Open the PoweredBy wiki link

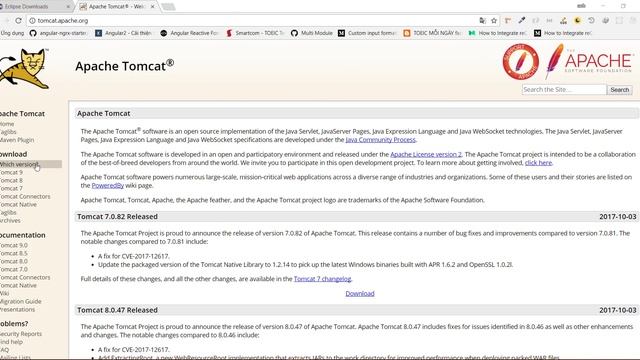click(x=108, y=185)
